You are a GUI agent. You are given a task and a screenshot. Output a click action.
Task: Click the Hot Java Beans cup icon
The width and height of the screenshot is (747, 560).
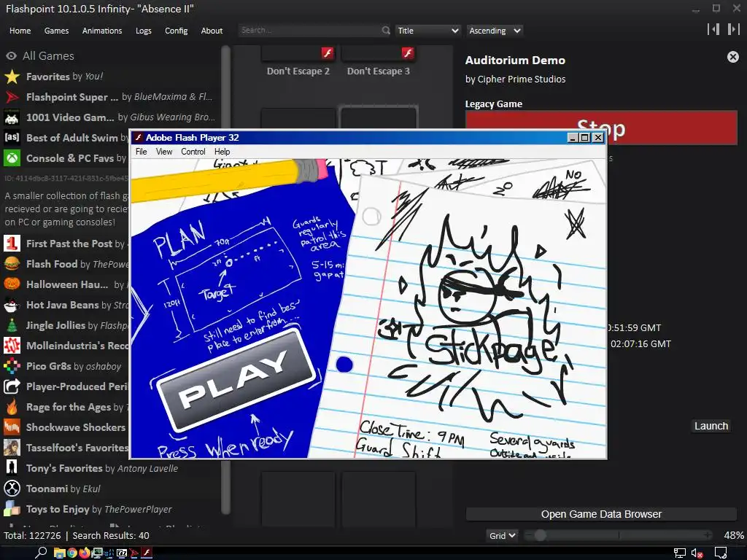(12, 305)
